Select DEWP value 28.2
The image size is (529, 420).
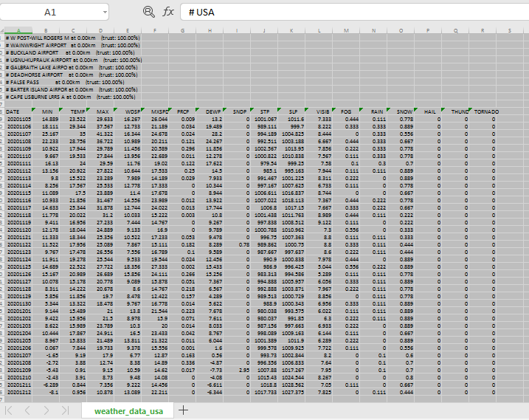[x=210, y=134]
